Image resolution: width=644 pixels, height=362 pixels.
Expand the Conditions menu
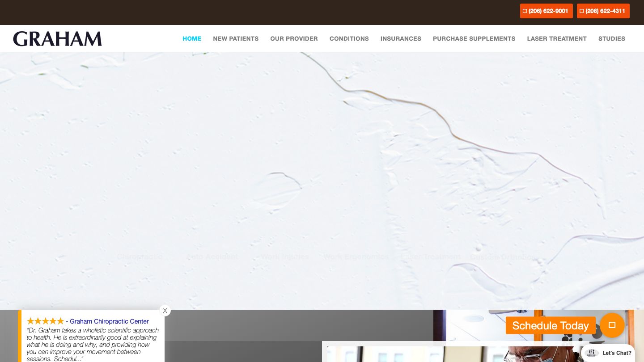click(x=349, y=39)
